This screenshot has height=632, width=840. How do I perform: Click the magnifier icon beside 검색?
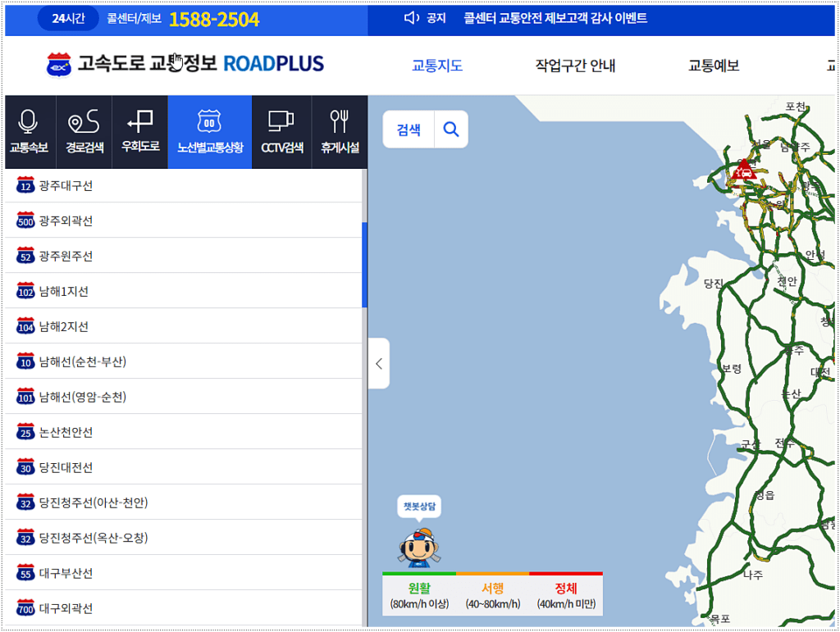click(450, 129)
